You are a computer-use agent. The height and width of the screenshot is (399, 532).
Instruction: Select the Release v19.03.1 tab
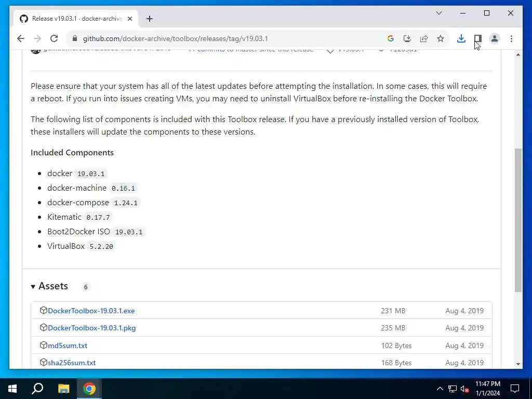click(76, 19)
